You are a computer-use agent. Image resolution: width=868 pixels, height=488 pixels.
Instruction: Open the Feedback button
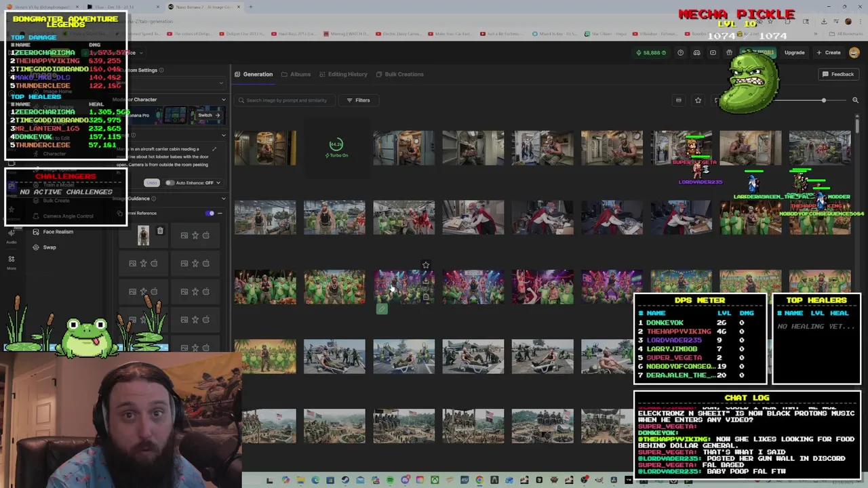point(838,75)
